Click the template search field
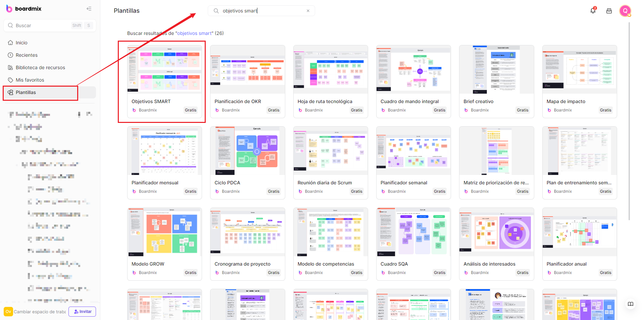 (261, 11)
